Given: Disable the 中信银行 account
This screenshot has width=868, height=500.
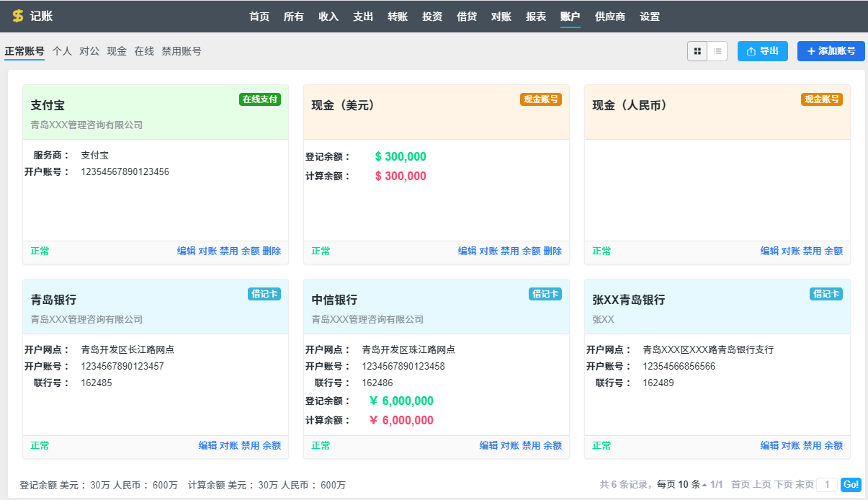Looking at the screenshot, I should point(532,446).
